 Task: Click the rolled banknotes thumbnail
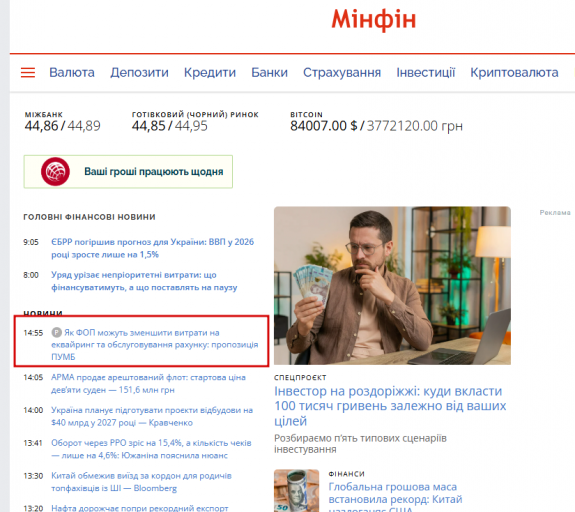(x=296, y=491)
